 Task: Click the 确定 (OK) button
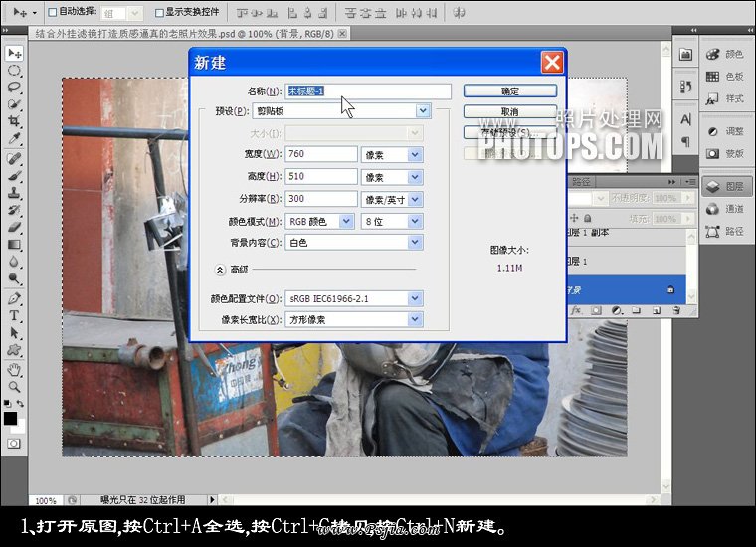(509, 91)
